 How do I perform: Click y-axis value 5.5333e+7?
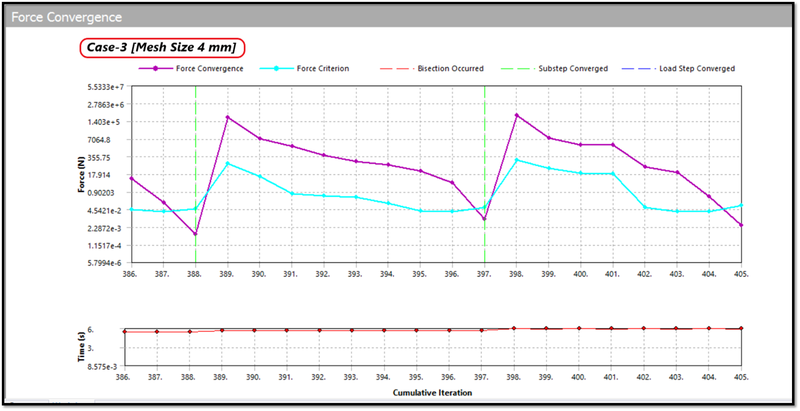[x=106, y=87]
